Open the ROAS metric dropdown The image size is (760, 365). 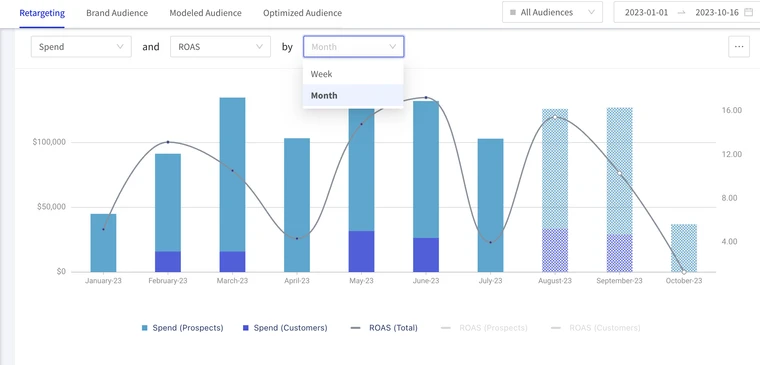220,47
